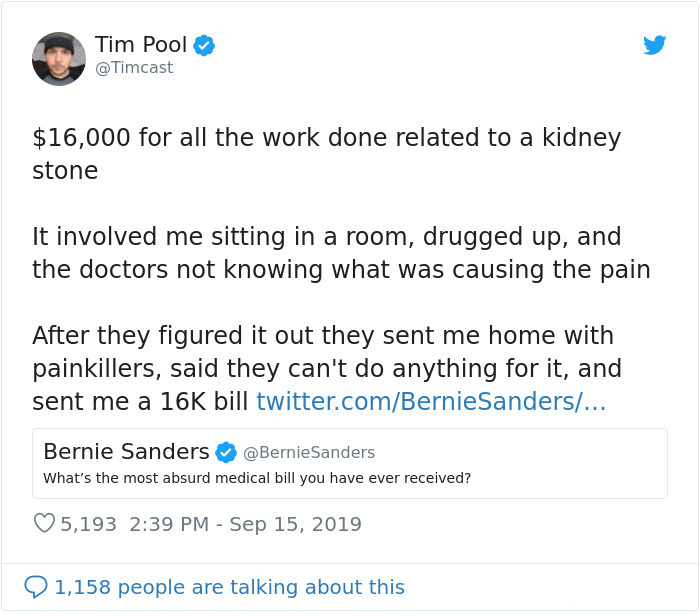Click the "$16,000 for all the work" paragraph

[326, 153]
